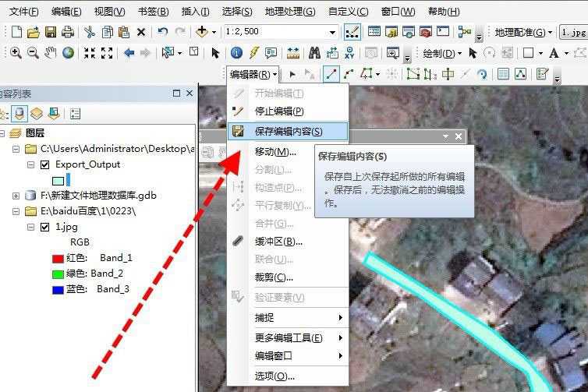Viewport: 588px width, 392px height.
Task: Click the Save map document icon
Action: point(50,32)
